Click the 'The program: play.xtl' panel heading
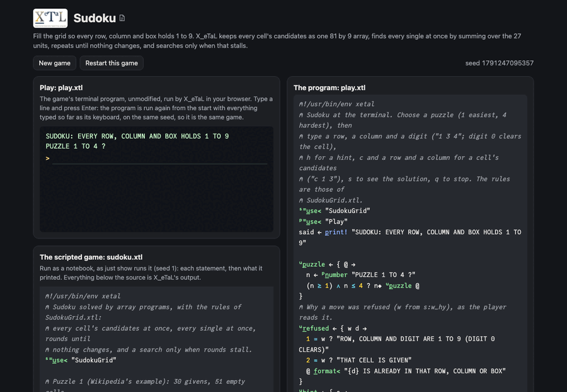The width and height of the screenshot is (567, 392). pyautogui.click(x=329, y=88)
